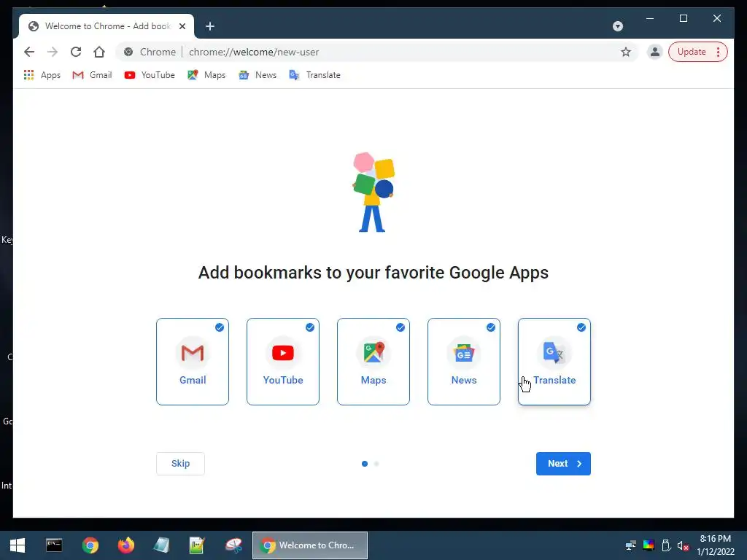Open the Chrome three-dot menu
The image size is (747, 560).
(x=718, y=52)
